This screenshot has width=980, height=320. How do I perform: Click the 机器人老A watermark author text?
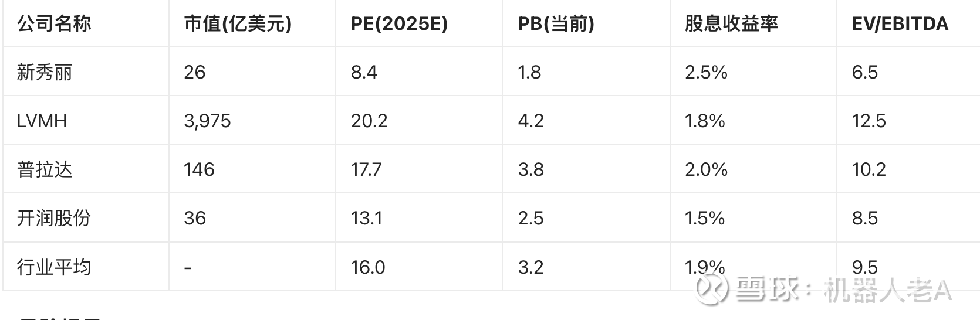886,290
